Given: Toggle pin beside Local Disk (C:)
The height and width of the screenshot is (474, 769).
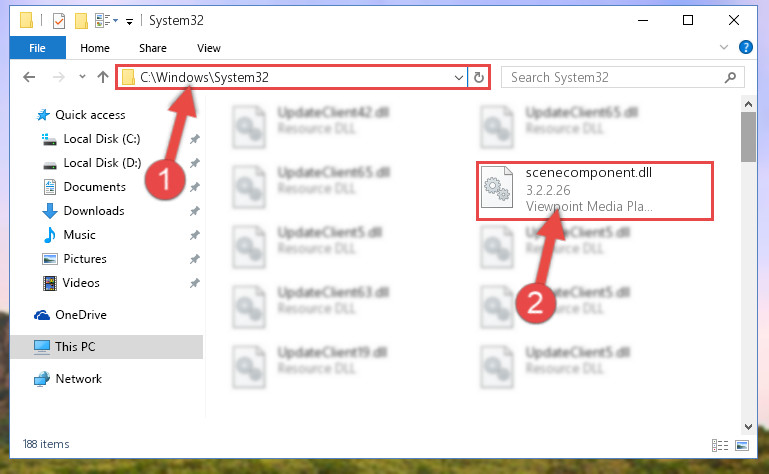Looking at the screenshot, I should point(195,139).
